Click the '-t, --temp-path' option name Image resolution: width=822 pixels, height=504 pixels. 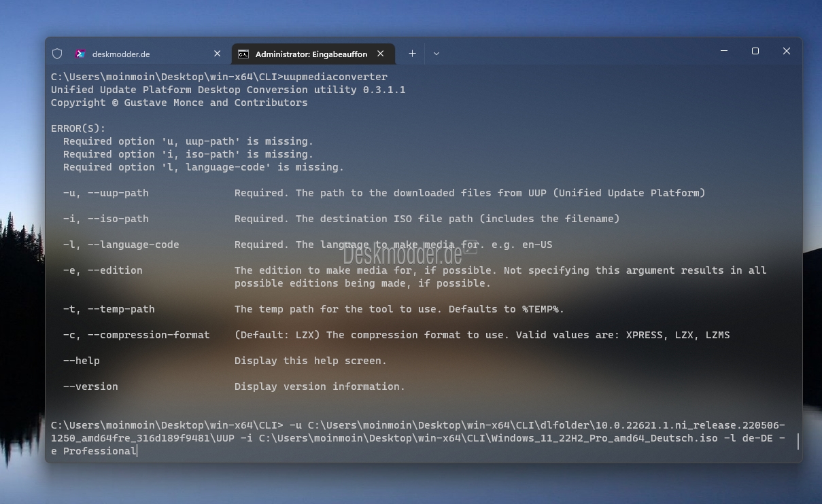click(109, 309)
